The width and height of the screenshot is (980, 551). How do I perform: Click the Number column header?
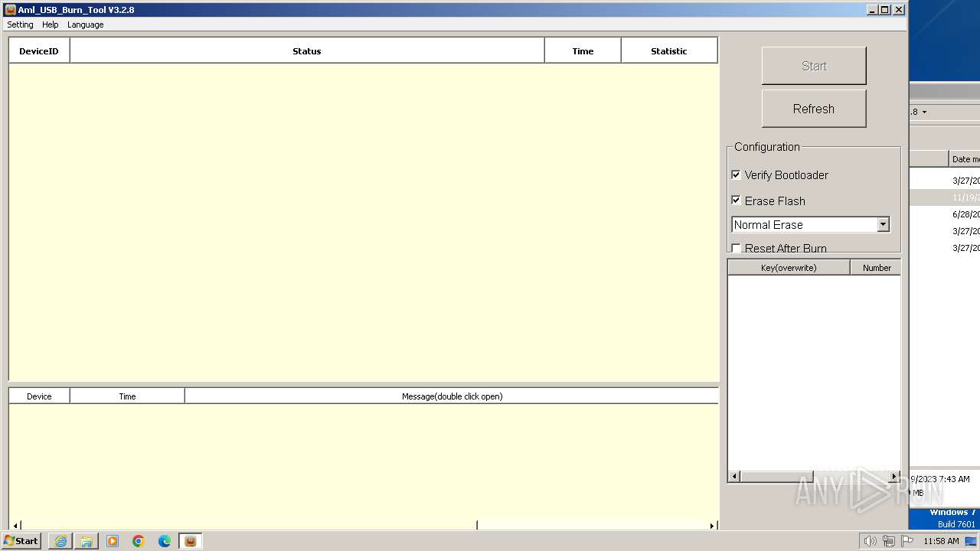tap(877, 268)
